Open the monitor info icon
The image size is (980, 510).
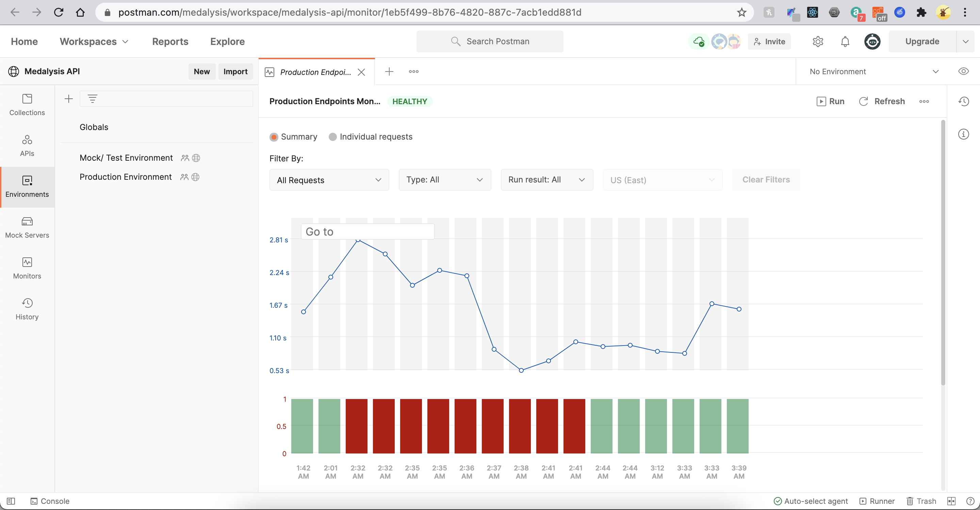click(x=963, y=134)
